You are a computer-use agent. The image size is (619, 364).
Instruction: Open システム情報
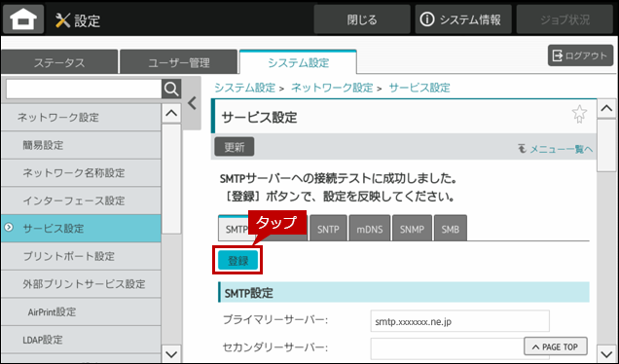coord(463,19)
